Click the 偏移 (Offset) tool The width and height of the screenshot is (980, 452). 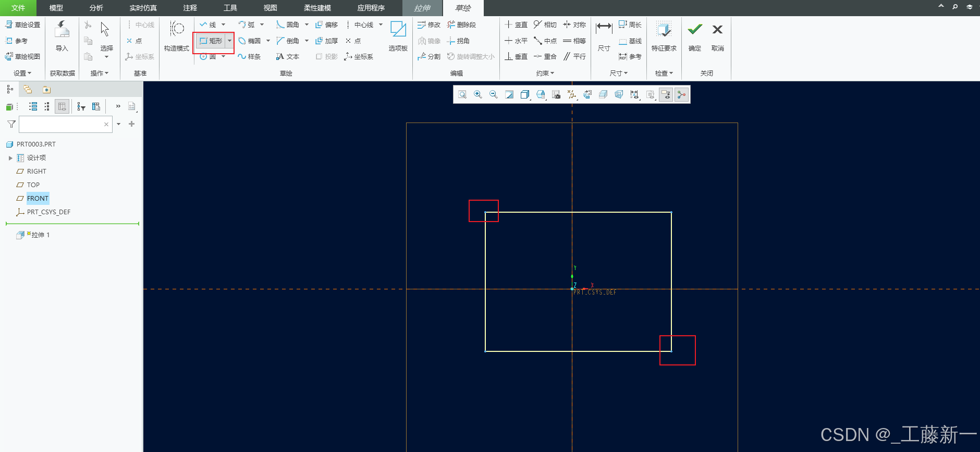point(327,25)
